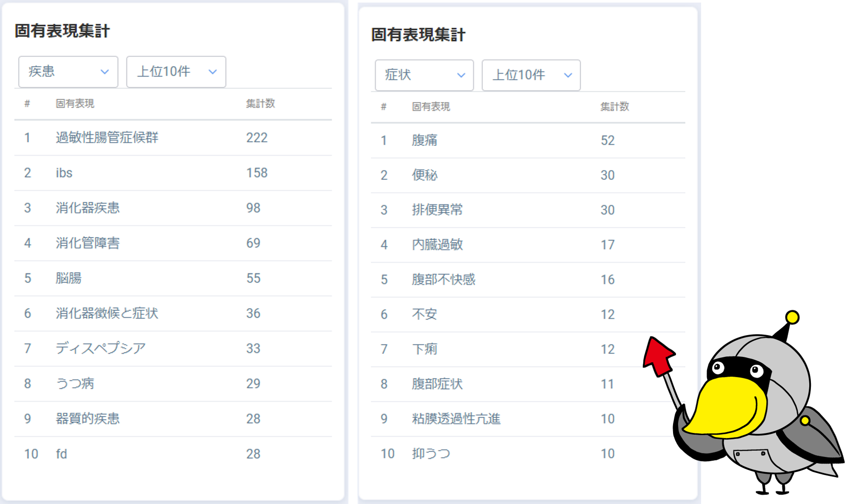Open the 症状 category dropdown

(424, 75)
